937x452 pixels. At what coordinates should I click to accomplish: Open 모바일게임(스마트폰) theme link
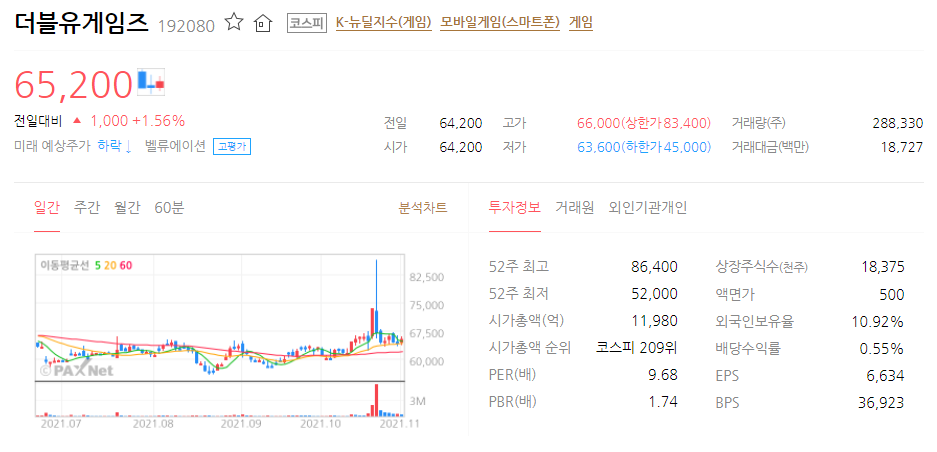click(500, 23)
